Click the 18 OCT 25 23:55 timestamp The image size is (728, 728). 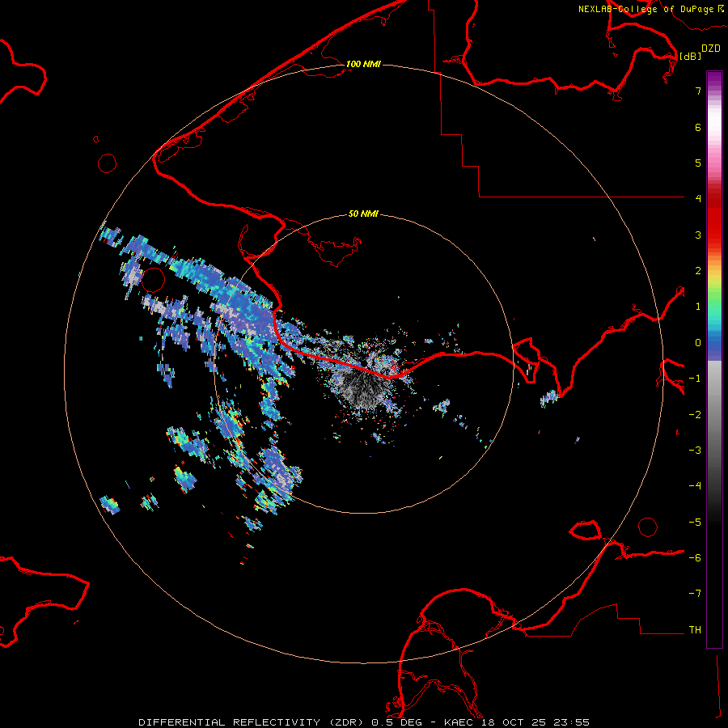tap(535, 722)
